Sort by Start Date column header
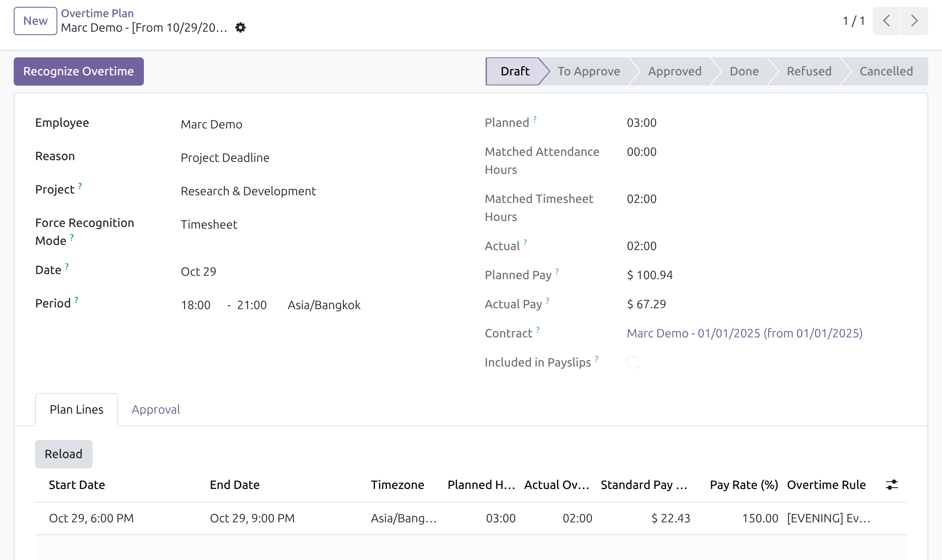 click(x=77, y=485)
